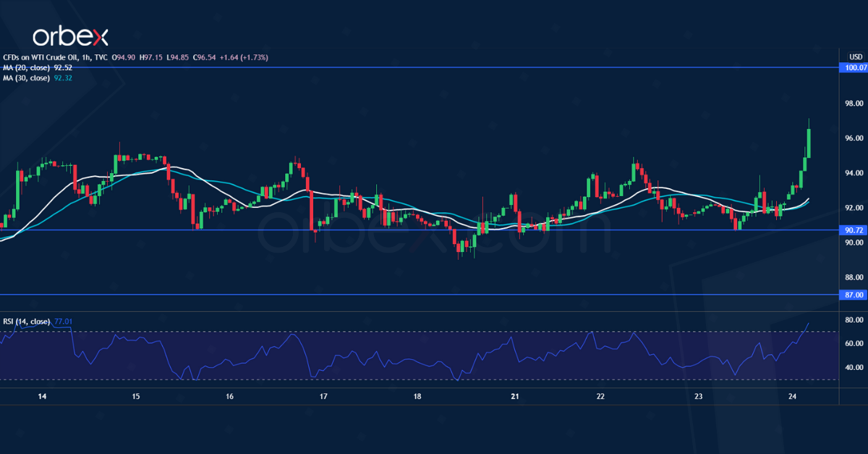Click the chart title CFDs on WTI Crude Oil
Viewport: 868px width, 454px height.
40,56
